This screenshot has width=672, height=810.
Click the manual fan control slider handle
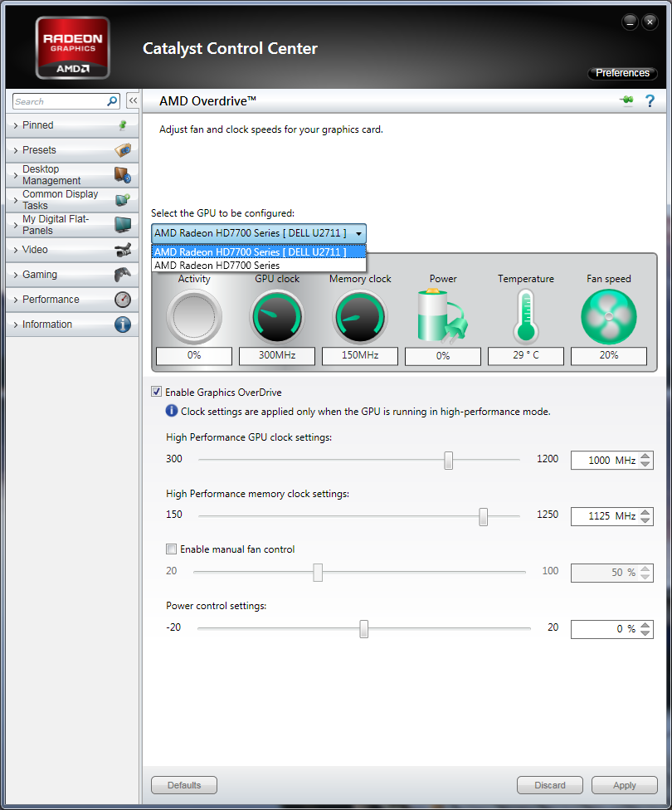point(318,573)
